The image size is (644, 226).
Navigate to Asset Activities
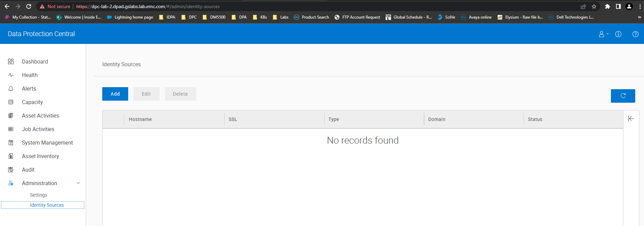point(40,116)
